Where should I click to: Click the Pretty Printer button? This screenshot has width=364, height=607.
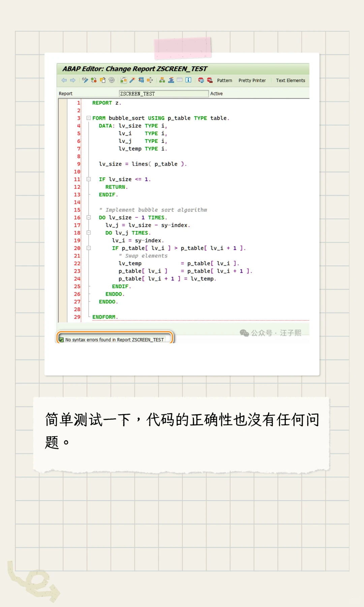point(252,81)
